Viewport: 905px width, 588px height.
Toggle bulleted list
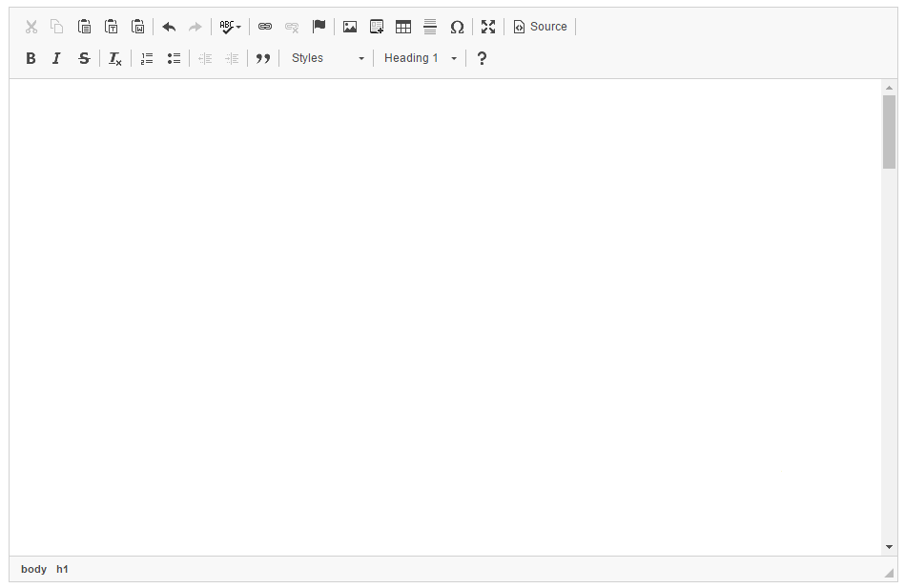click(174, 58)
